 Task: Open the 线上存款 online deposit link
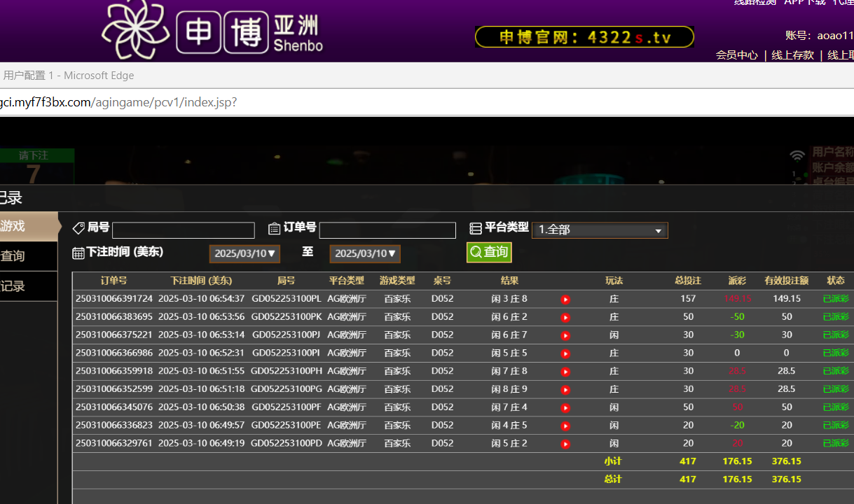(792, 55)
